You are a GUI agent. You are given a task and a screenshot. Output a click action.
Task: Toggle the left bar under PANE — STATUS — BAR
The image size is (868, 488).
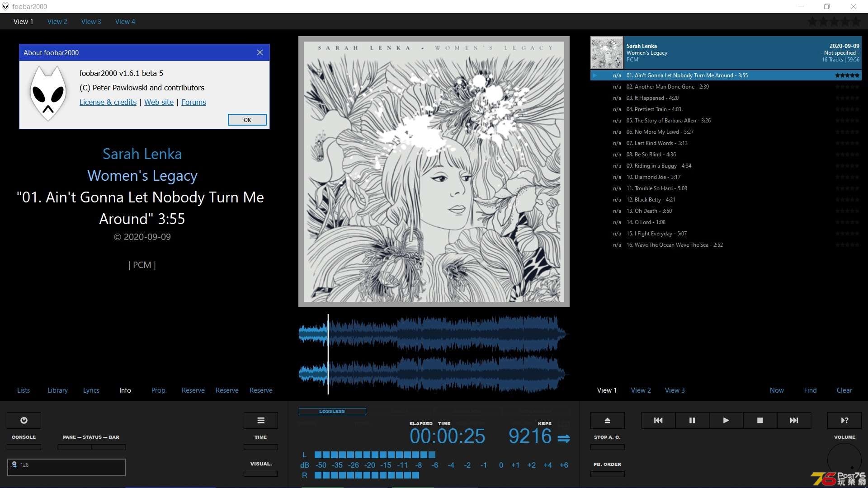(x=75, y=447)
